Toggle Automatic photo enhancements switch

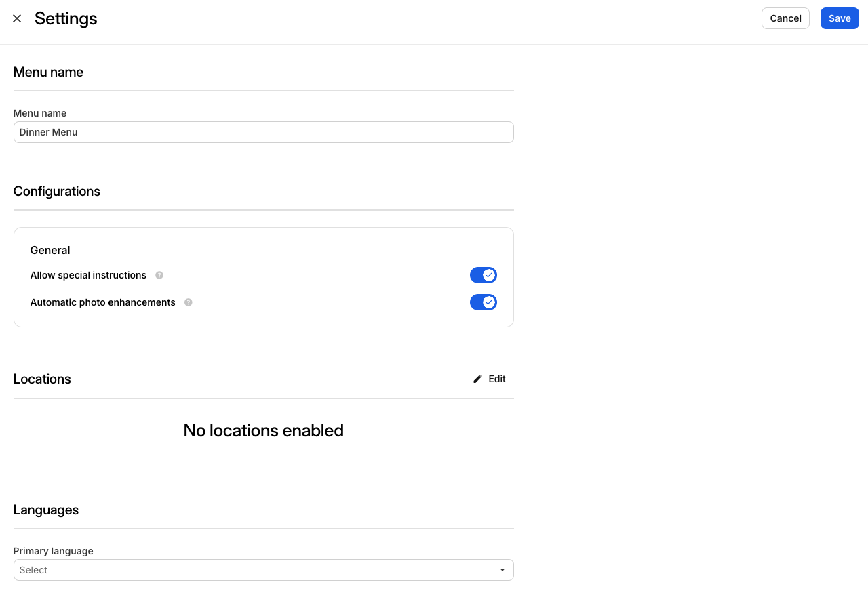click(484, 302)
